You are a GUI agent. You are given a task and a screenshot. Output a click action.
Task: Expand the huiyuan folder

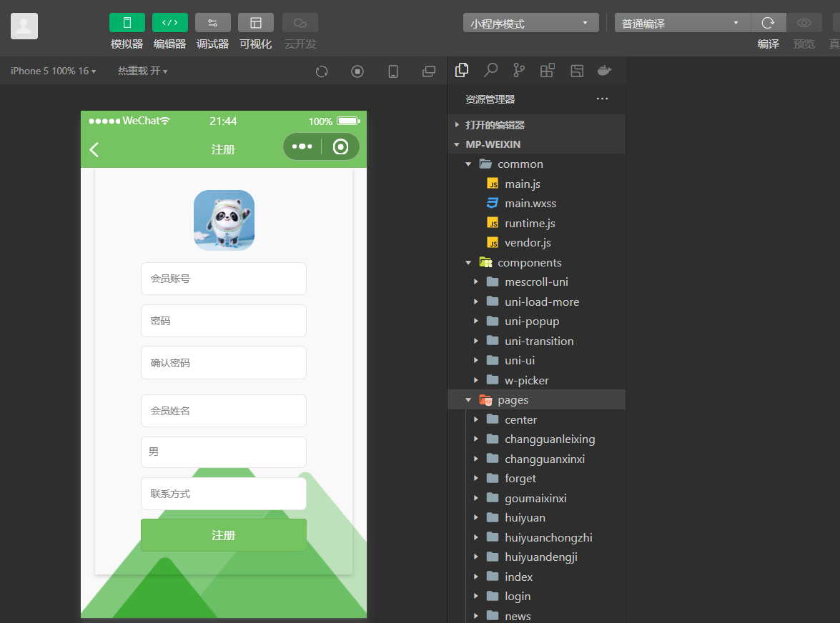[x=536, y=517]
